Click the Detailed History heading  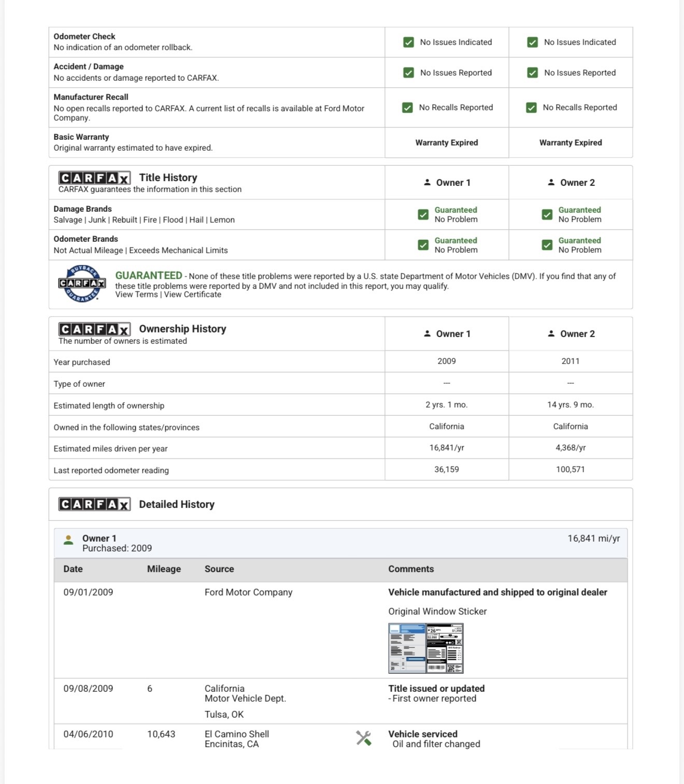(x=177, y=504)
